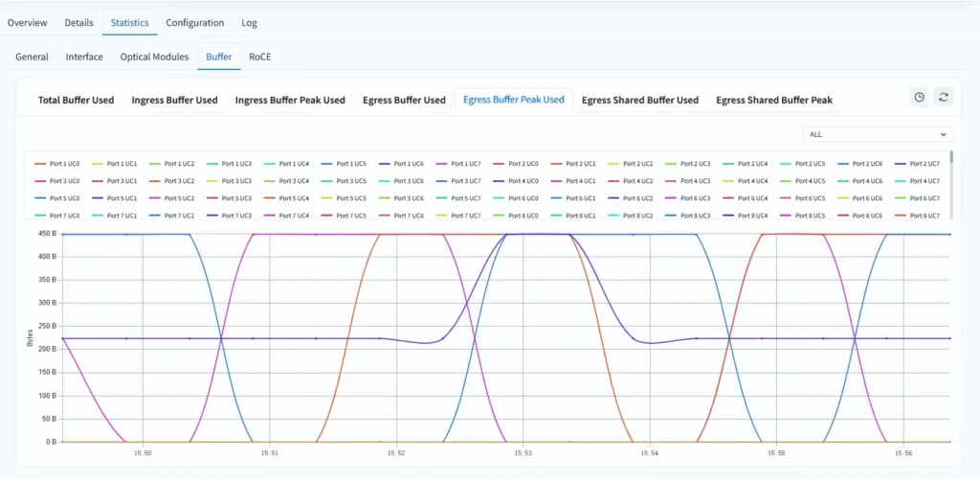
Task: Open the Log tab
Action: click(x=249, y=22)
